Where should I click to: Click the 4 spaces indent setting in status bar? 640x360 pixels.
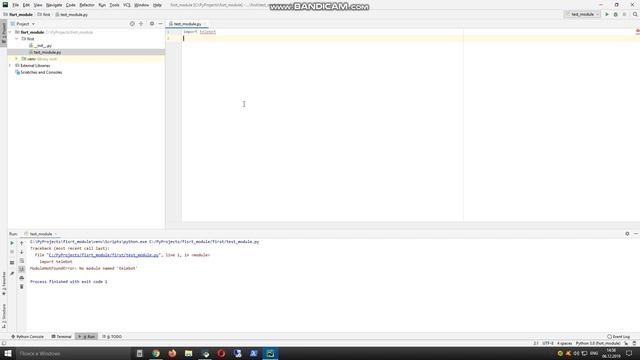(x=564, y=343)
